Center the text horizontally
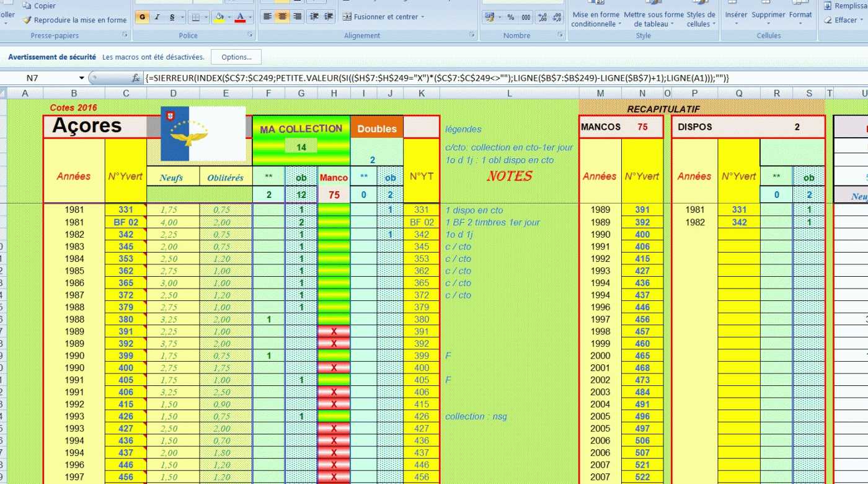Image resolution: width=868 pixels, height=484 pixels. 283,17
